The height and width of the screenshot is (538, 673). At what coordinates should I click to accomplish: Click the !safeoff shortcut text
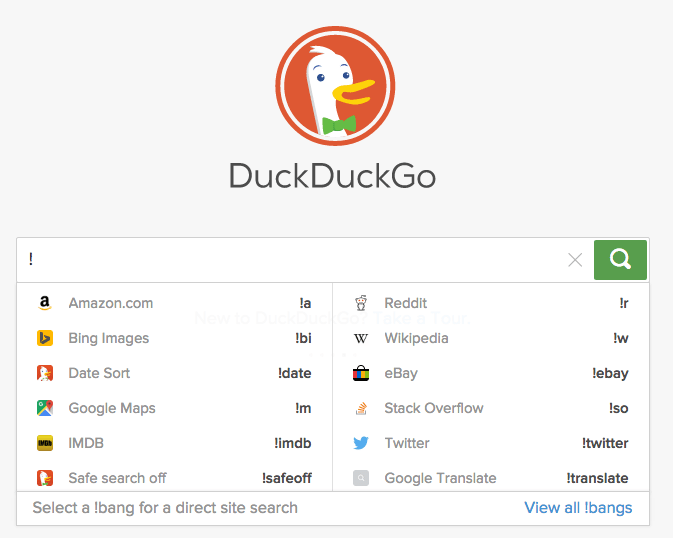point(287,478)
